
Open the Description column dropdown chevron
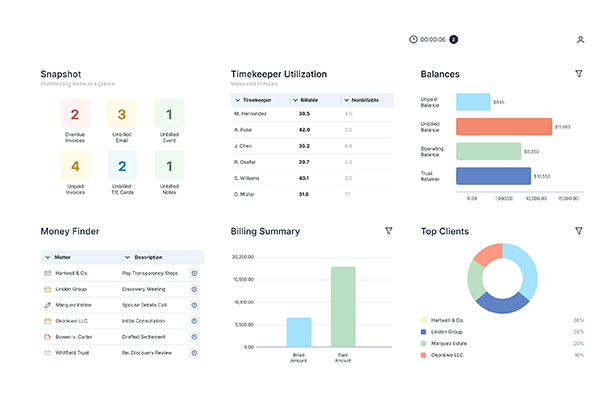coord(128,257)
